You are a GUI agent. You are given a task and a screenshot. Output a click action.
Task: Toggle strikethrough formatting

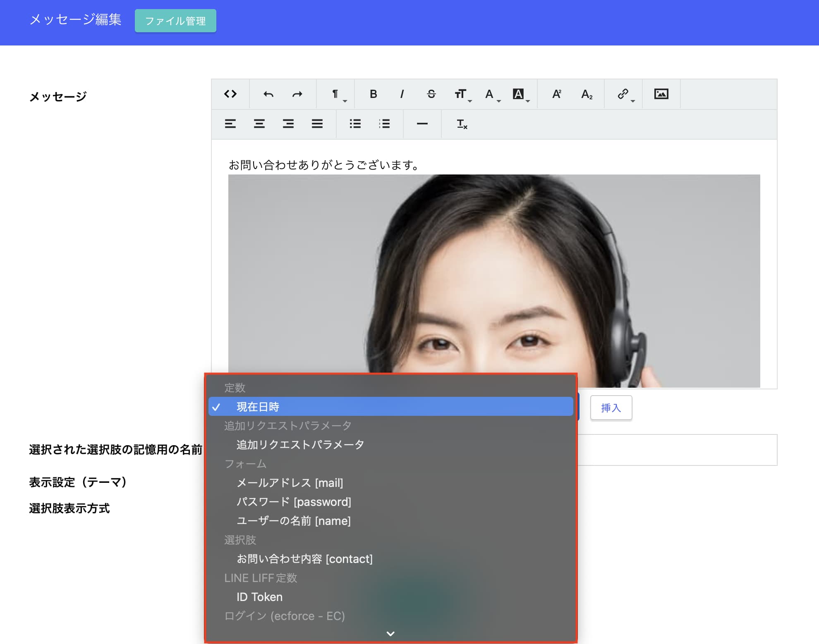click(x=431, y=94)
